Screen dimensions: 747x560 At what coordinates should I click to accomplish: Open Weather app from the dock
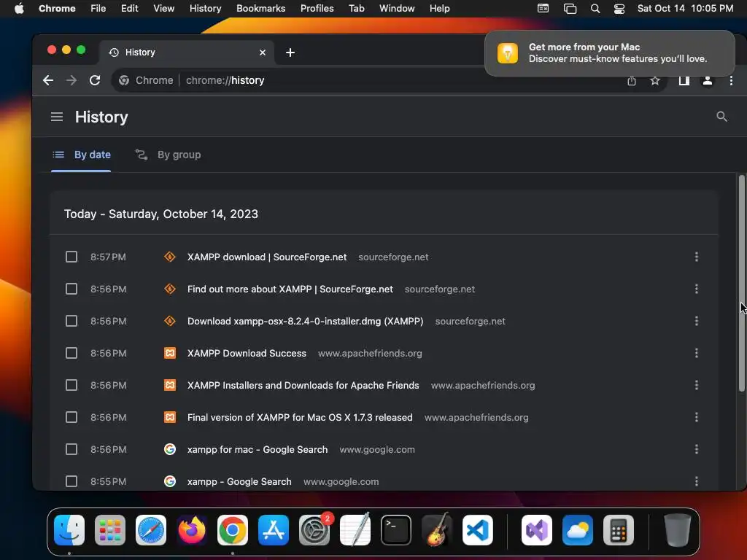[x=578, y=530]
